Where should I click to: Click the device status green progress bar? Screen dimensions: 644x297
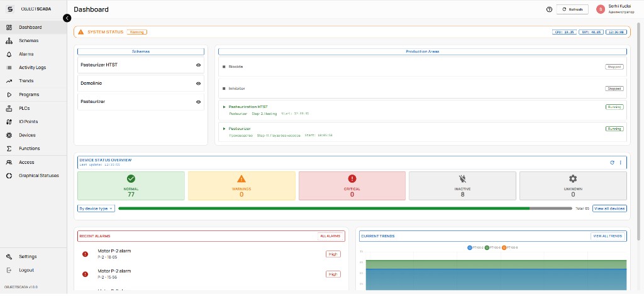pos(324,209)
